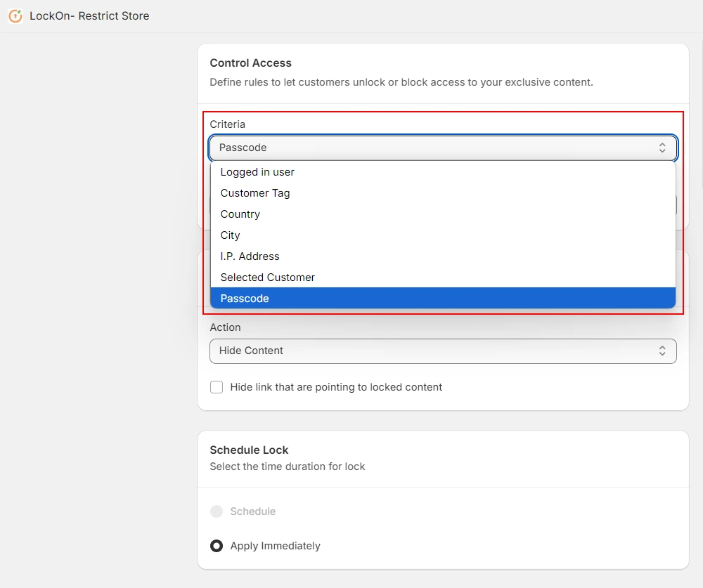Choose Customer Tag from criteria list
The image size is (703, 588).
(x=443, y=193)
